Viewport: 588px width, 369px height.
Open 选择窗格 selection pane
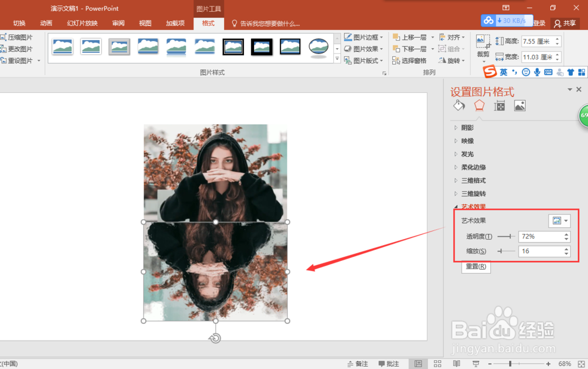(x=409, y=61)
